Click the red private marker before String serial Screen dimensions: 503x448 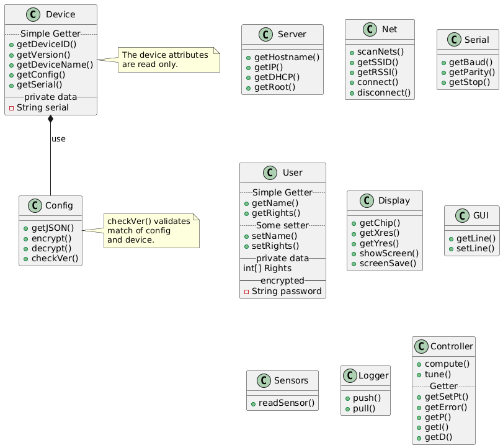pyautogui.click(x=11, y=108)
